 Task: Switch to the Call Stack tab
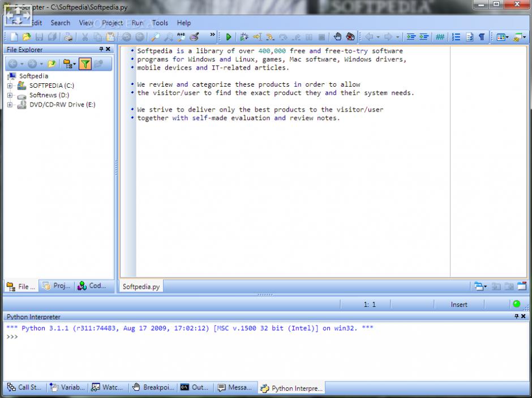click(x=24, y=388)
